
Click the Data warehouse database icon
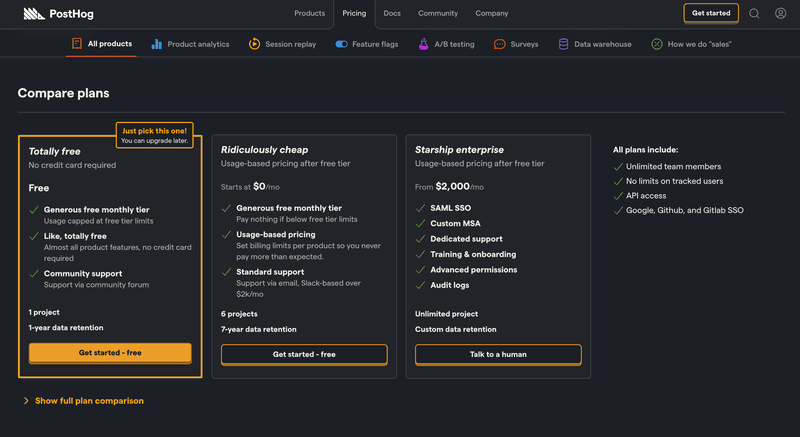click(x=563, y=44)
